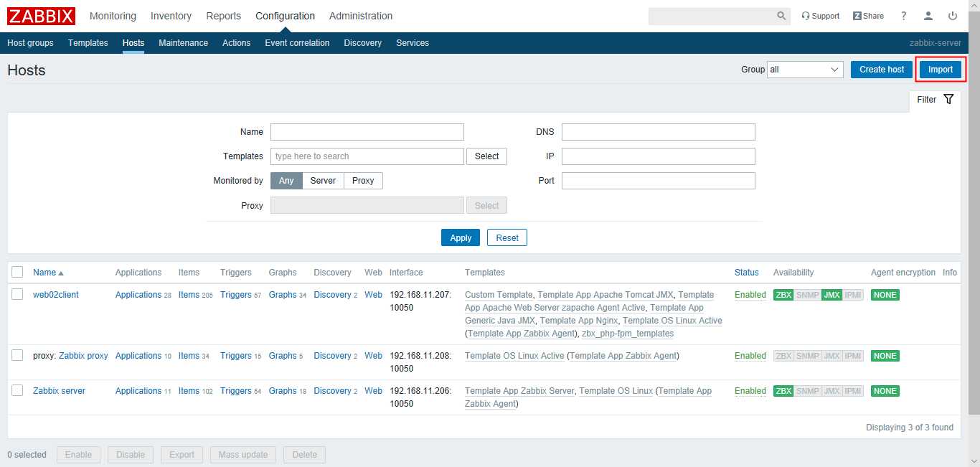980x467 pixels.
Task: Open Graphs link for Zabbix proxy row
Action: (283, 356)
